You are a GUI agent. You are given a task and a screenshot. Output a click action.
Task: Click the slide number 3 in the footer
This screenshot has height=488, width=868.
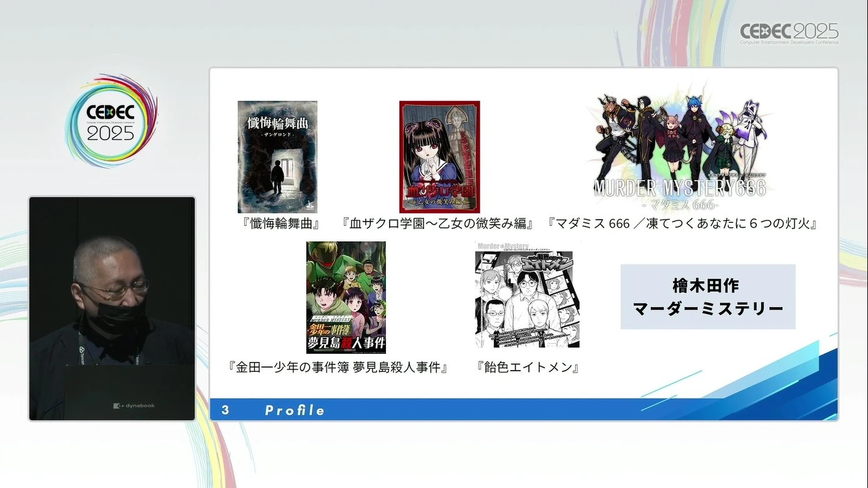coord(225,410)
